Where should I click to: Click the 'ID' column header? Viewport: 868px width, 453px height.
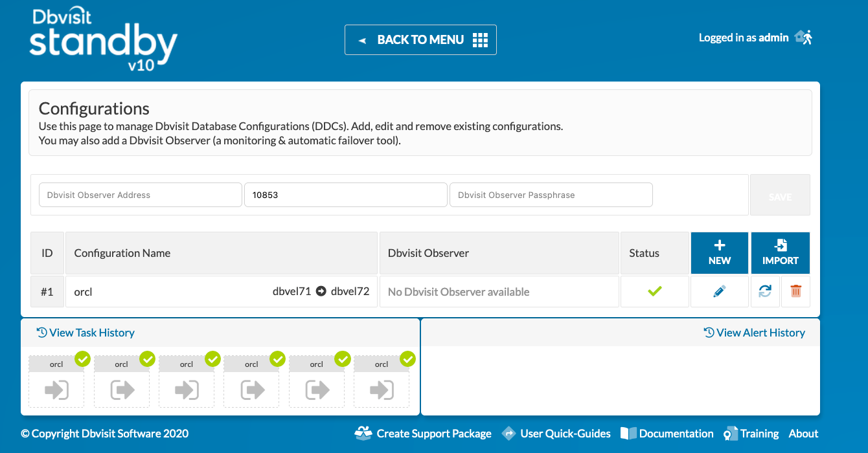pyautogui.click(x=47, y=253)
